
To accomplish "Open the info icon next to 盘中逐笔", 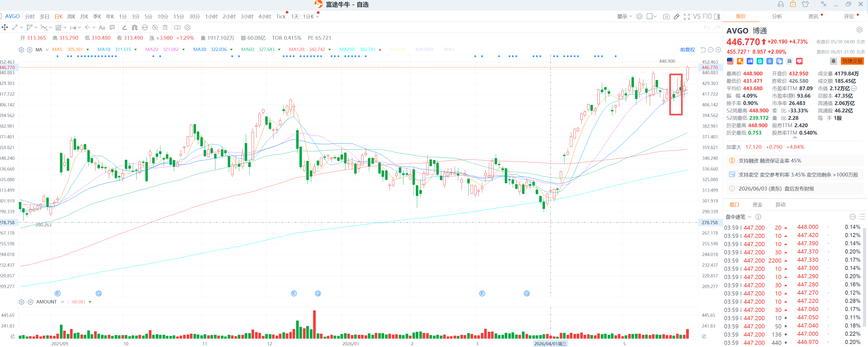I will point(758,217).
